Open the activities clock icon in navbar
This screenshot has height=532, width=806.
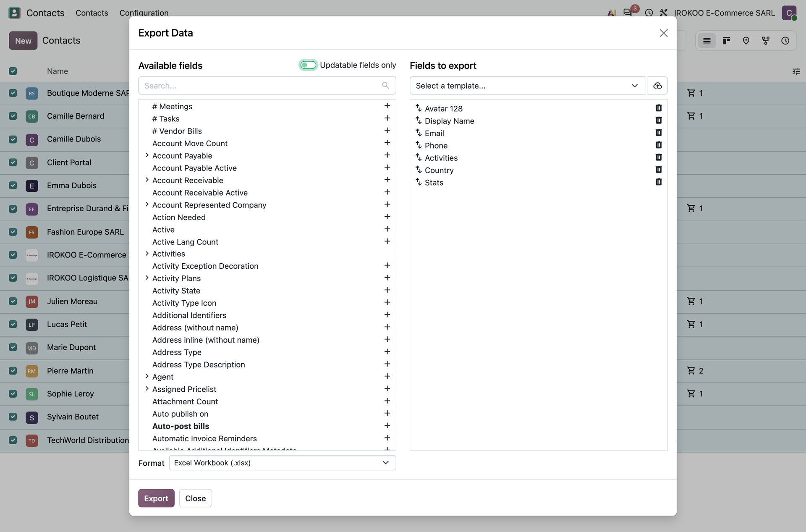[x=649, y=13]
